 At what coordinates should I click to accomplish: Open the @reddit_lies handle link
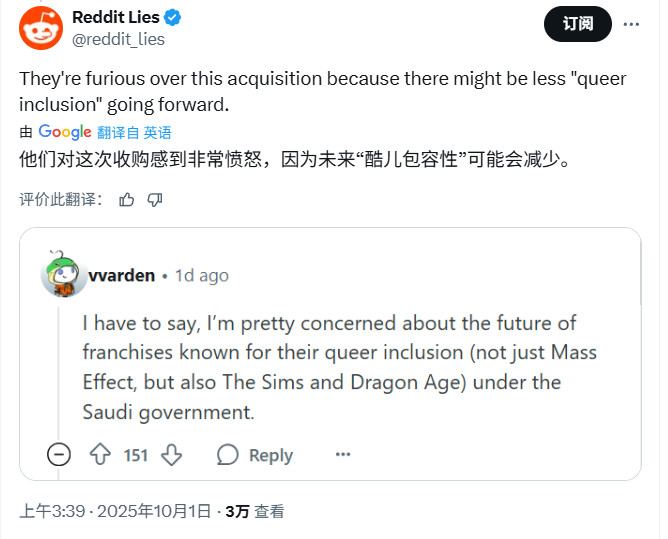tap(119, 40)
